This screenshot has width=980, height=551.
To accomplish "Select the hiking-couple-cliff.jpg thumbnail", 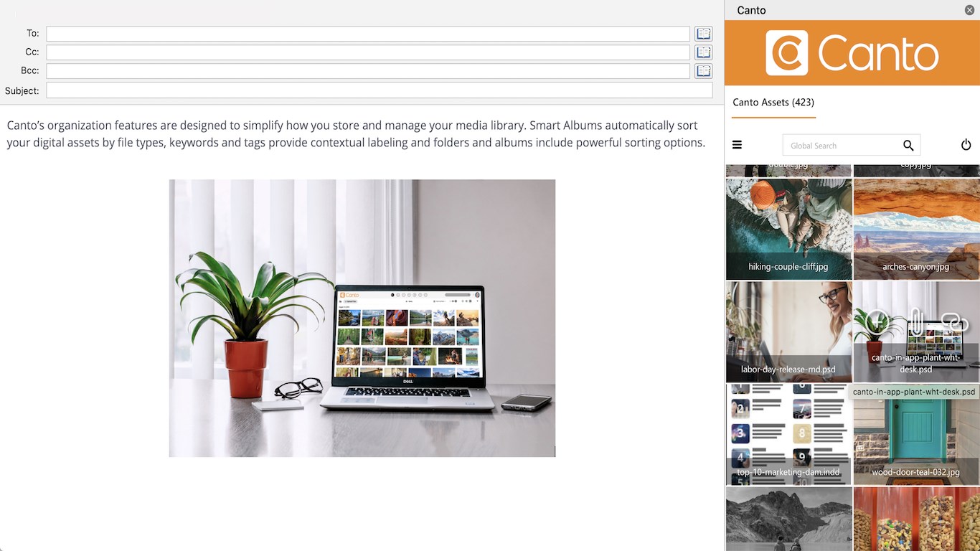I will tap(789, 230).
